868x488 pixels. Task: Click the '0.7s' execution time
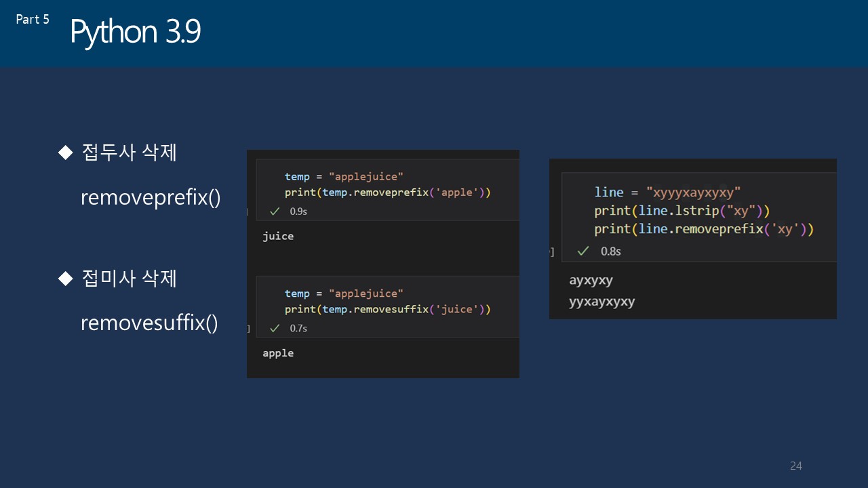coord(298,328)
